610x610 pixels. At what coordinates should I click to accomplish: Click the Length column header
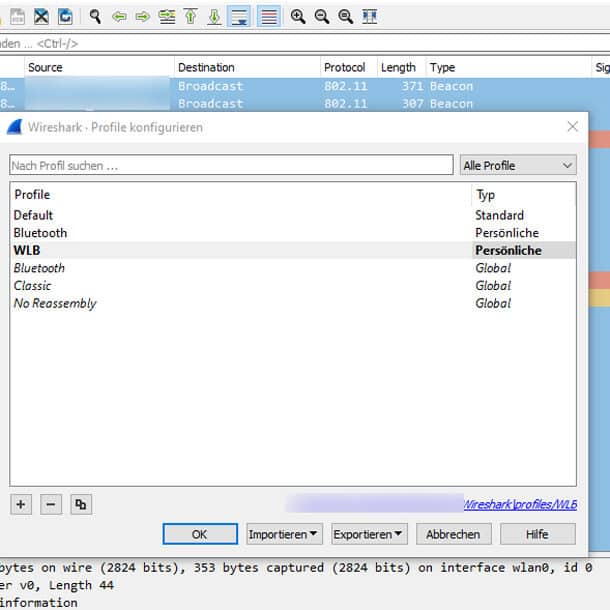401,67
